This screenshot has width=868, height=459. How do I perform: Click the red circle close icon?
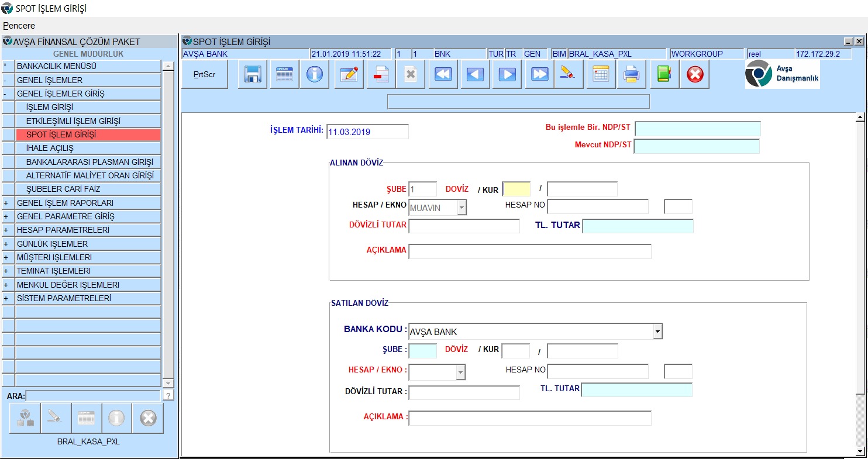click(695, 74)
